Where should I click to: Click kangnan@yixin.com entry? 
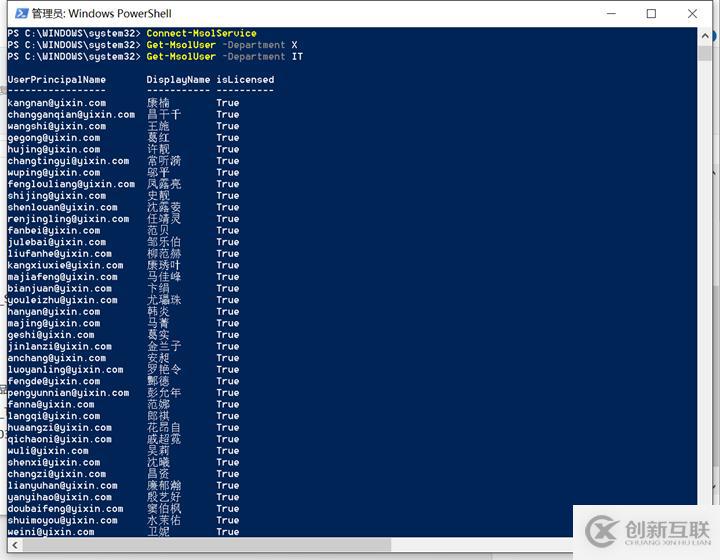tap(56, 103)
